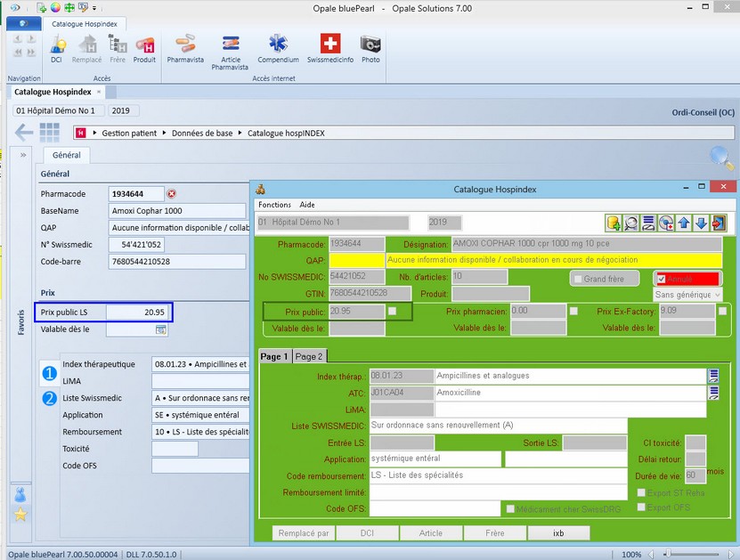Click the Code-barre field 7680544210528

pos(177,262)
